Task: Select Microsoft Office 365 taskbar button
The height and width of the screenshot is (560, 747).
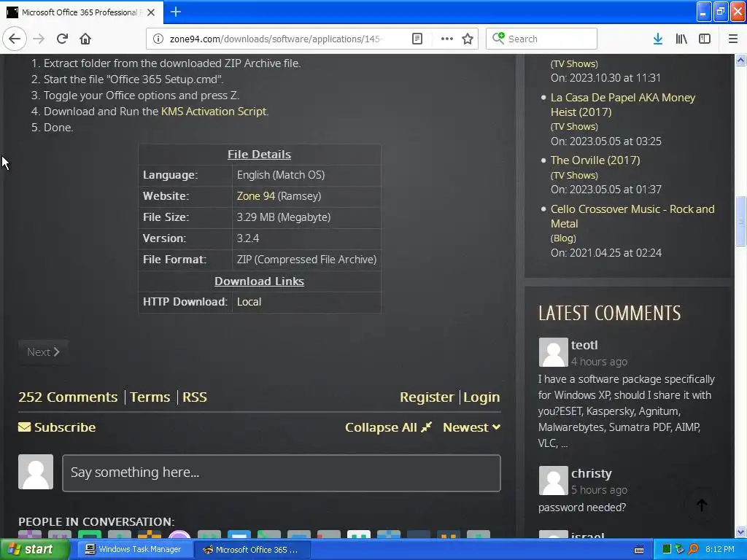Action: 252,550
